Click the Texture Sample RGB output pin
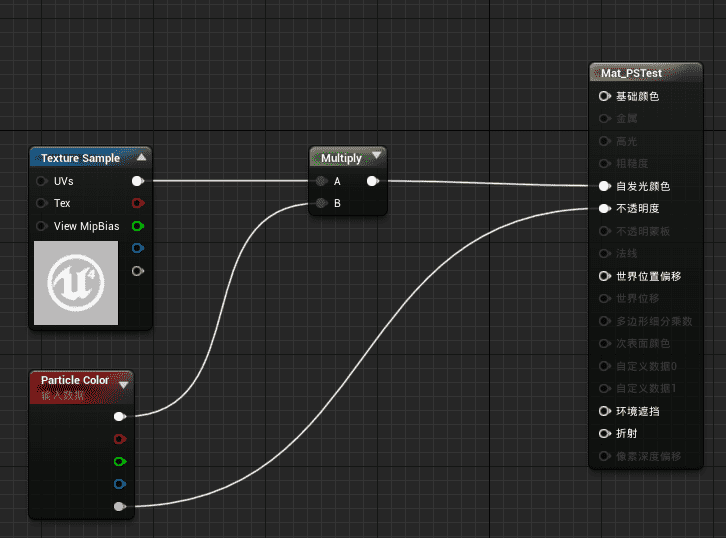Image resolution: width=726 pixels, height=538 pixels. click(x=138, y=181)
